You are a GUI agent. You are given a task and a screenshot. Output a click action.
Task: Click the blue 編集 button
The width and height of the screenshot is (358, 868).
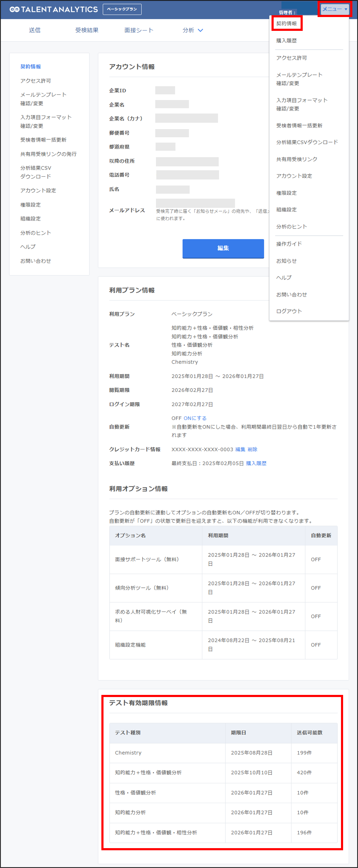pos(223,248)
